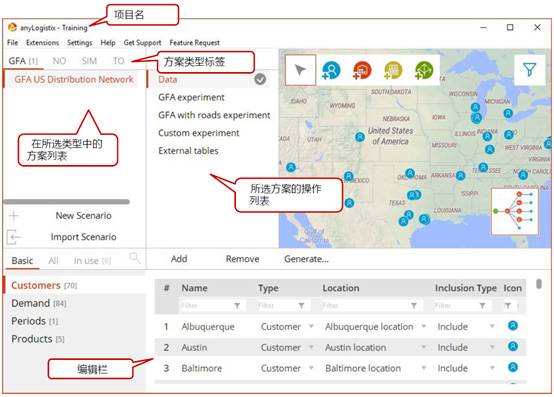Open the Settings menu
The width and height of the screenshot is (554, 397).
click(x=79, y=43)
